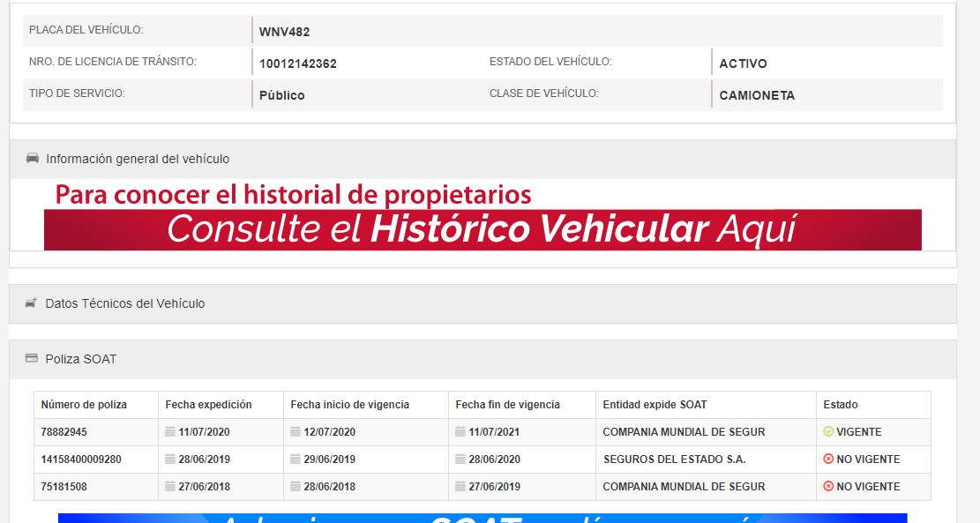Click the card icon beside Poliza SOAT
The height and width of the screenshot is (523, 980).
[x=32, y=359]
